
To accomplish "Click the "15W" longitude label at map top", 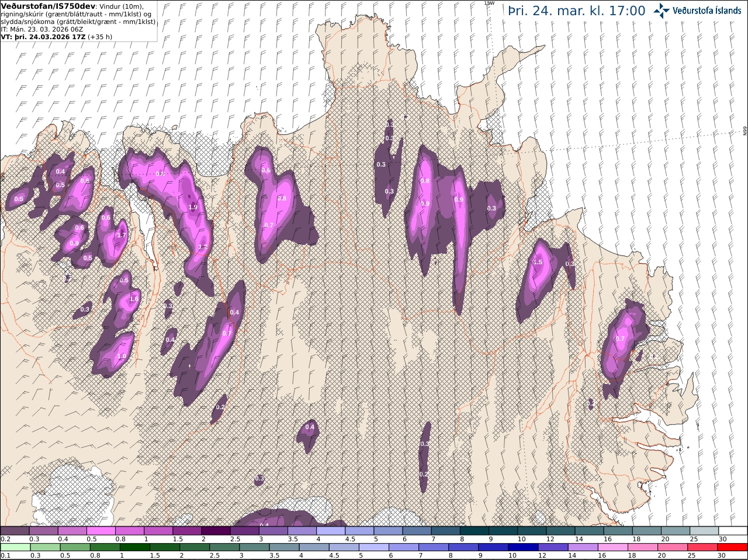I will (489, 3).
